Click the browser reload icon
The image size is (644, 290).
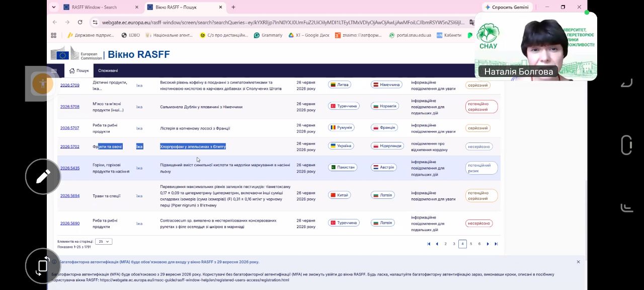pyautogui.click(x=80, y=22)
